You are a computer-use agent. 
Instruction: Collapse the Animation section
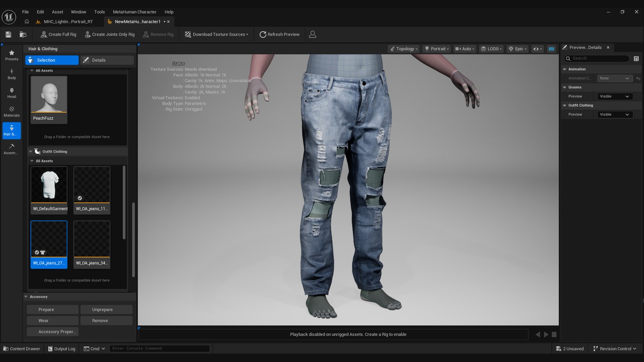565,69
